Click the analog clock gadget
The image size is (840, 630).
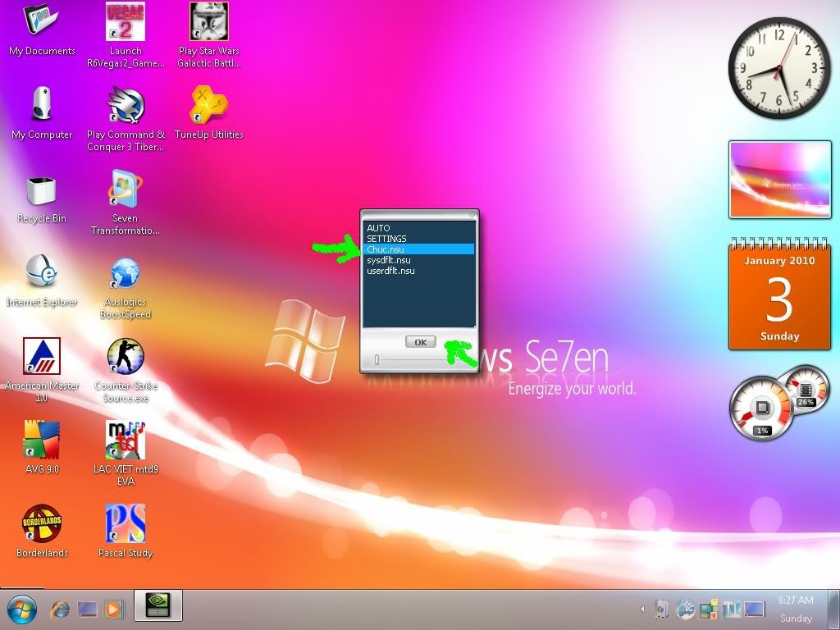coord(779,69)
